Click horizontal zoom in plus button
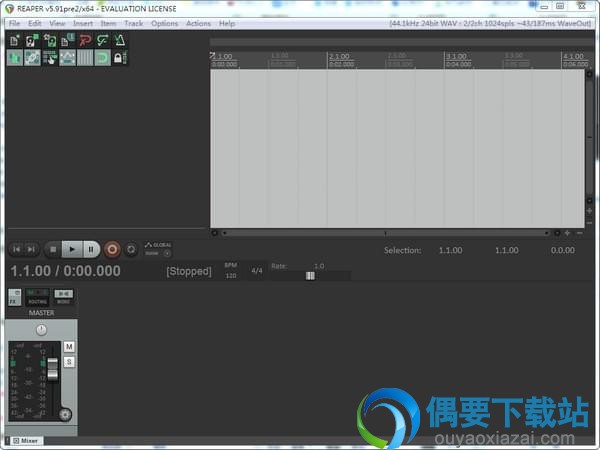Screen dimensions: 600x450 [567, 233]
